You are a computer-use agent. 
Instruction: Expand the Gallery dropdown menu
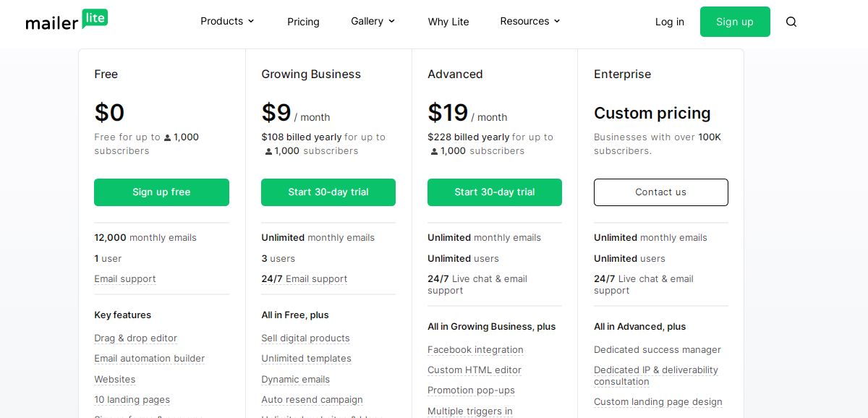(373, 21)
